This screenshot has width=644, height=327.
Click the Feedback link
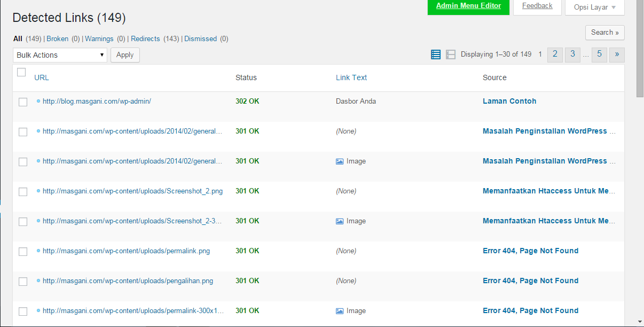pos(537,6)
